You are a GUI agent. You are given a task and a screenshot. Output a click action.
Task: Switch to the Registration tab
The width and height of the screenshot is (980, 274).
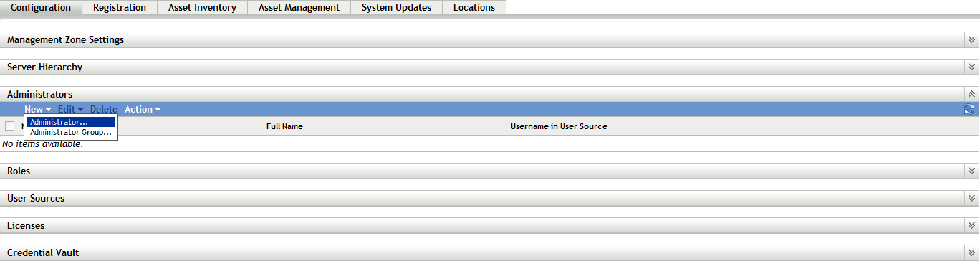[120, 8]
